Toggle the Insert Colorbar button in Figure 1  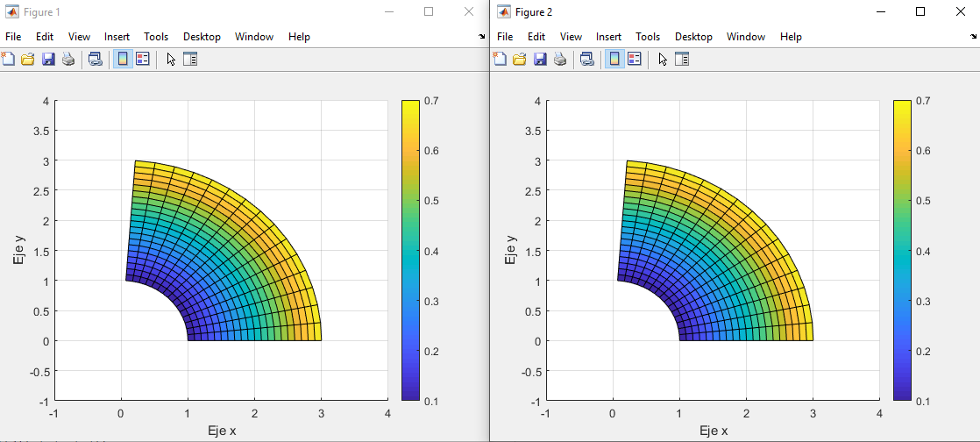tap(123, 59)
